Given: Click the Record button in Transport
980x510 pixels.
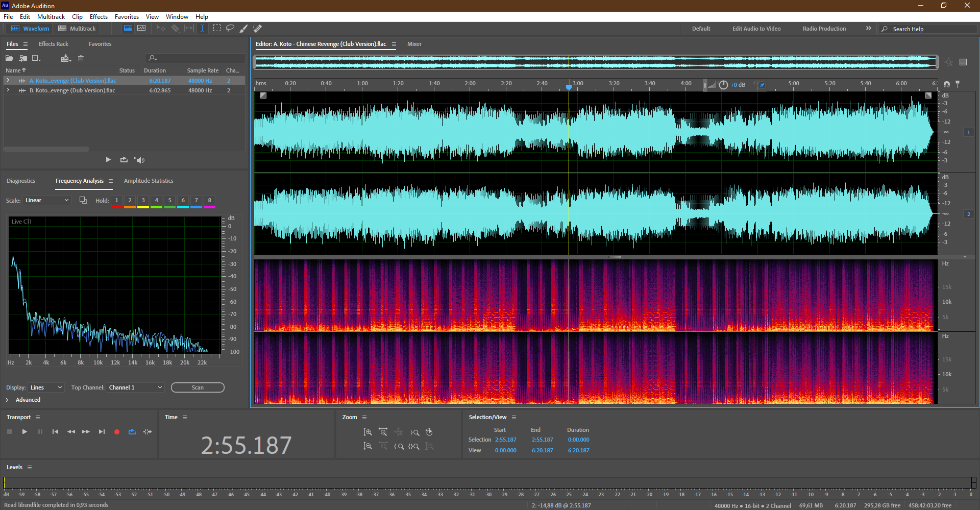Looking at the screenshot, I should click(117, 432).
